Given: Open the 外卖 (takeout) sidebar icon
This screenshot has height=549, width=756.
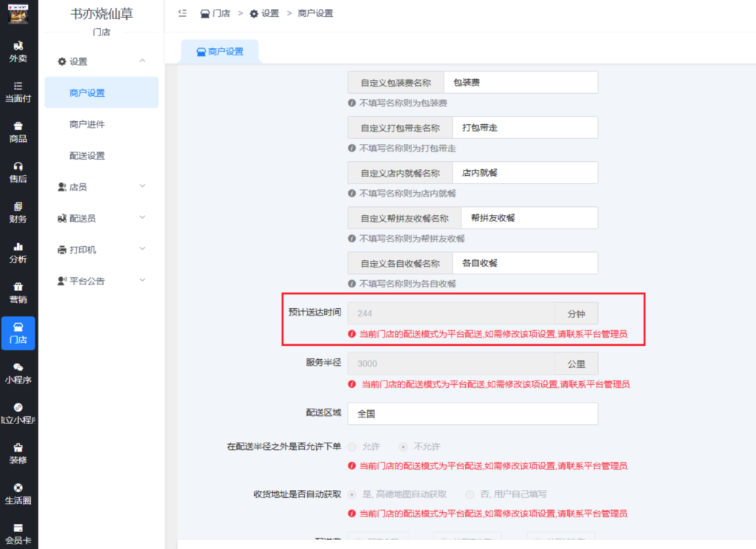Looking at the screenshot, I should tap(18, 52).
